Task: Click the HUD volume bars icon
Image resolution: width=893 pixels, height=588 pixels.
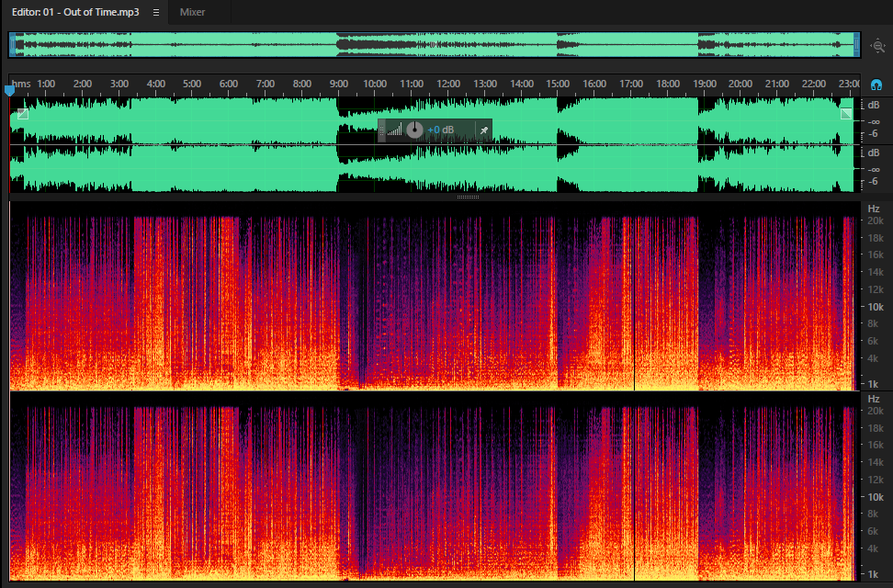Action: click(x=394, y=130)
